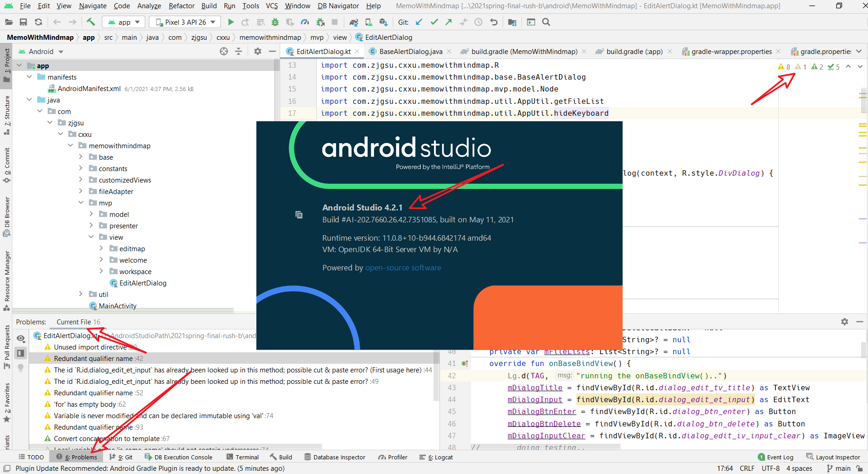Open the profiler gauge icon in toolbar
This screenshot has width=868, height=474.
(x=305, y=22)
